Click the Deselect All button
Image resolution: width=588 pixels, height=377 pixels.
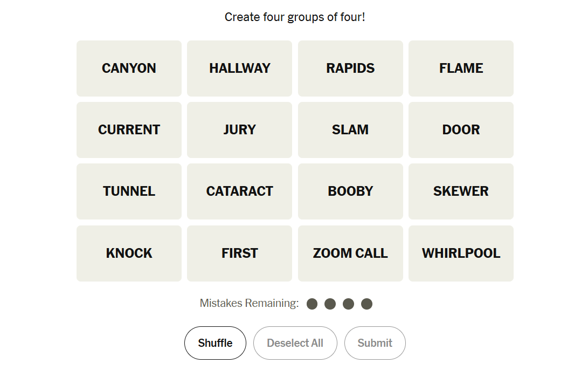(295, 343)
